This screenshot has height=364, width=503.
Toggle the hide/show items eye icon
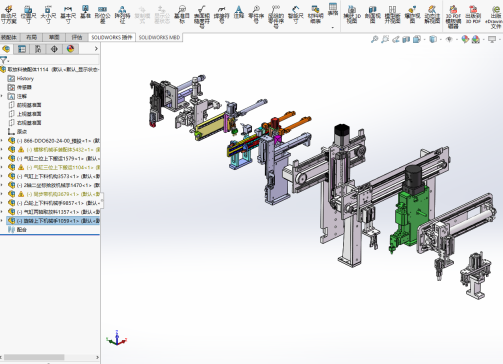tap(449, 39)
